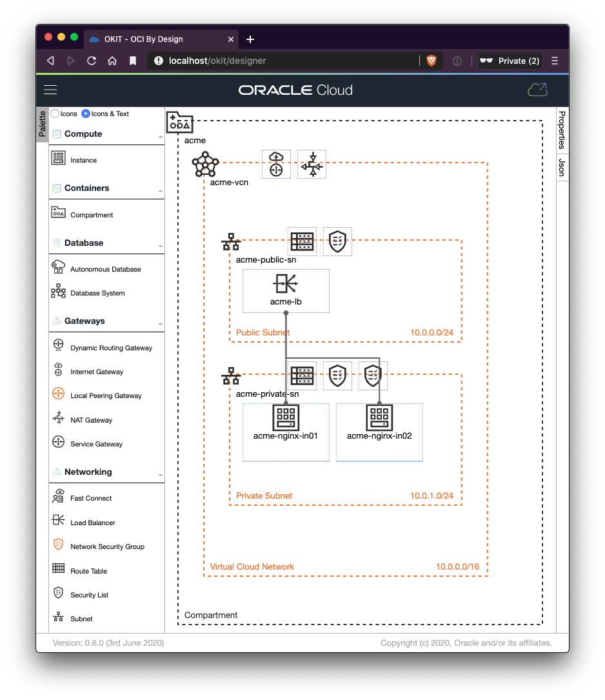Select the Icons & Text radio button
Image resolution: width=605 pixels, height=700 pixels.
tap(84, 114)
